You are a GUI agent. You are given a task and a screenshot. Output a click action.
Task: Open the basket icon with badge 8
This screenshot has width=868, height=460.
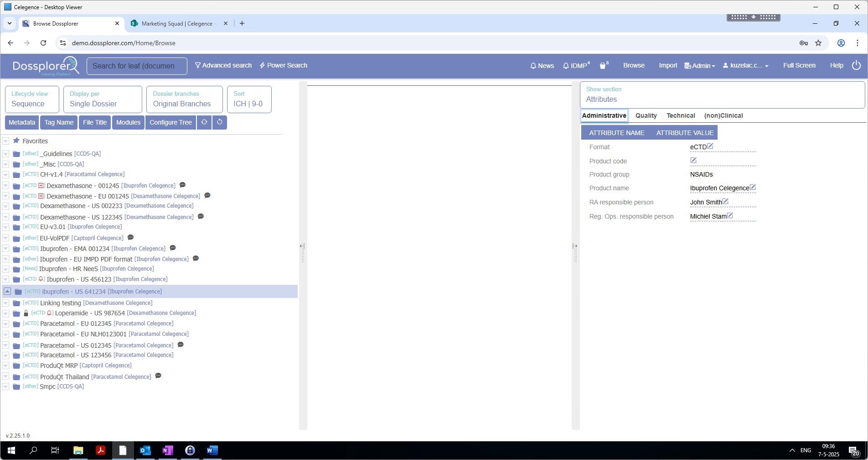604,65
